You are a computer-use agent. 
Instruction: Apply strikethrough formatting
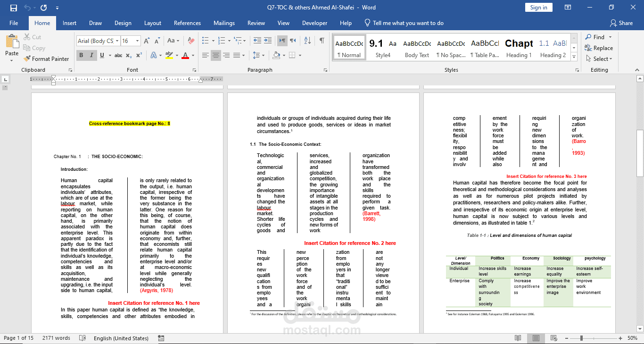tap(118, 55)
